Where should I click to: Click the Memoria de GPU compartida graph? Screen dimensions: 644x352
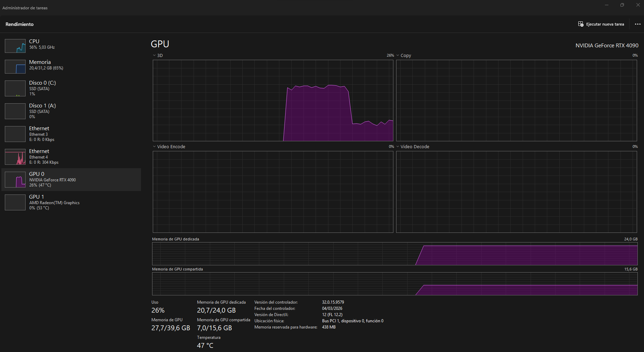395,284
